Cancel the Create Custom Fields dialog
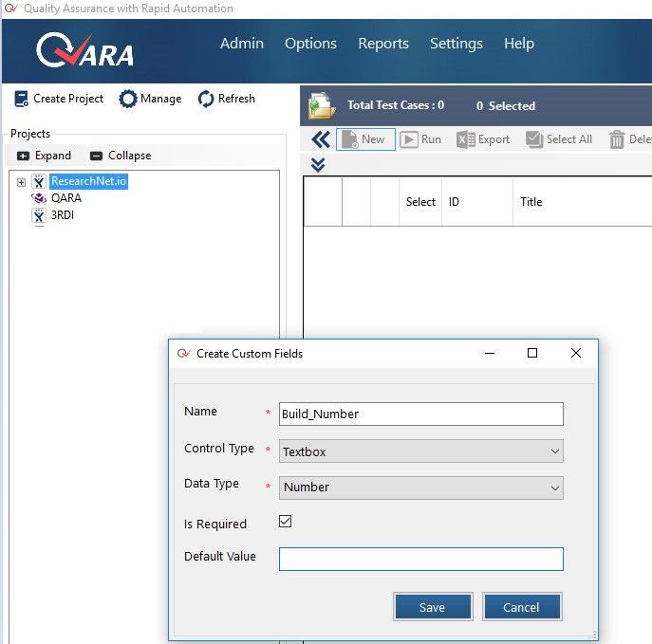Viewport: 652px width, 644px height. click(521, 607)
